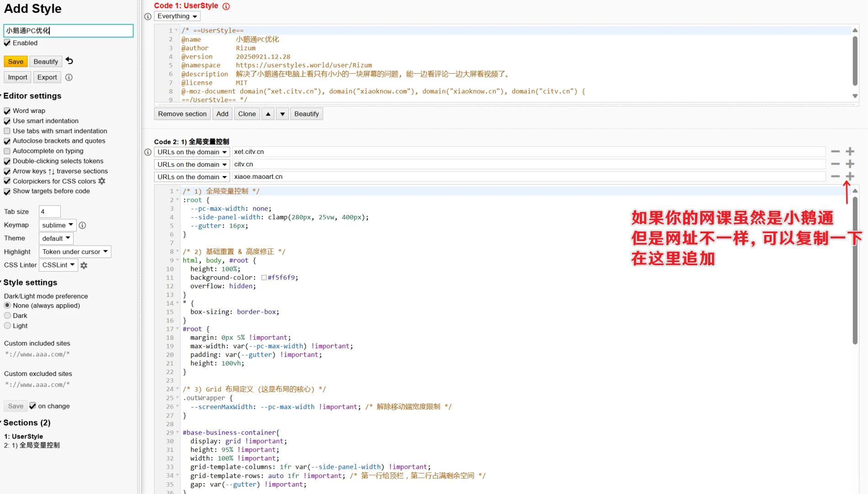The width and height of the screenshot is (868, 494).
Task: Toggle Arrow keys traverse sections
Action: click(x=7, y=171)
